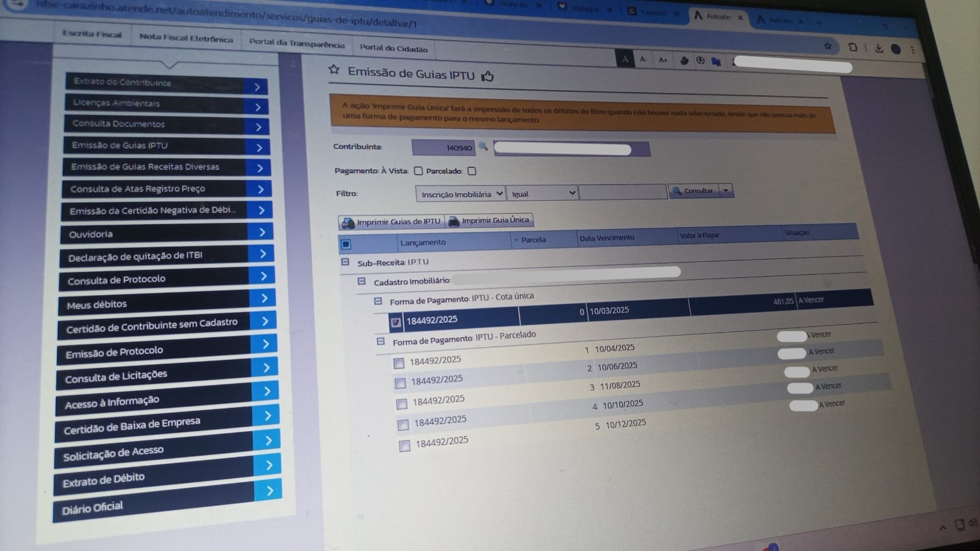The height and width of the screenshot is (551, 980).
Task: Open the Inscrição Imobiliária filter dropdown
Action: pyautogui.click(x=461, y=194)
